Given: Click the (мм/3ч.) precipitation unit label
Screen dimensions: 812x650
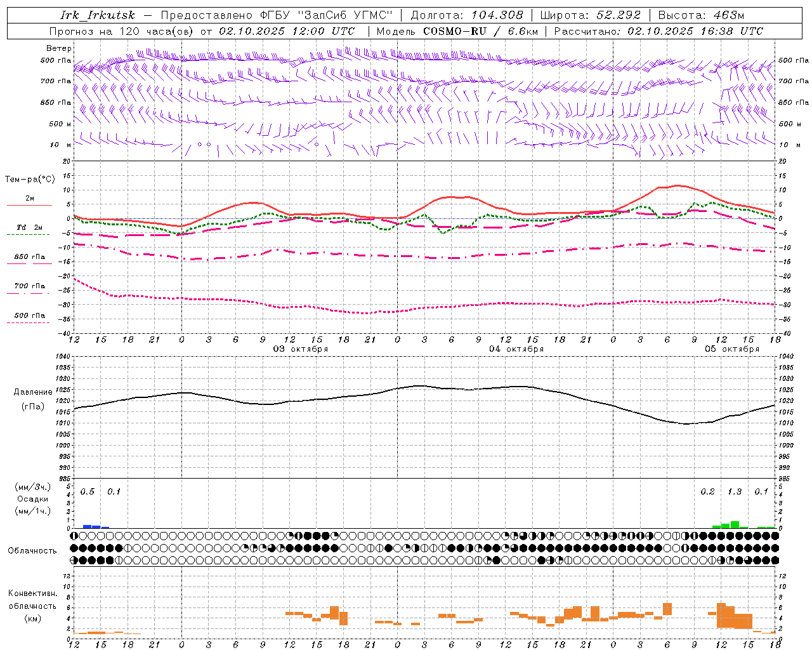Looking at the screenshot, I should pyautogui.click(x=33, y=487).
